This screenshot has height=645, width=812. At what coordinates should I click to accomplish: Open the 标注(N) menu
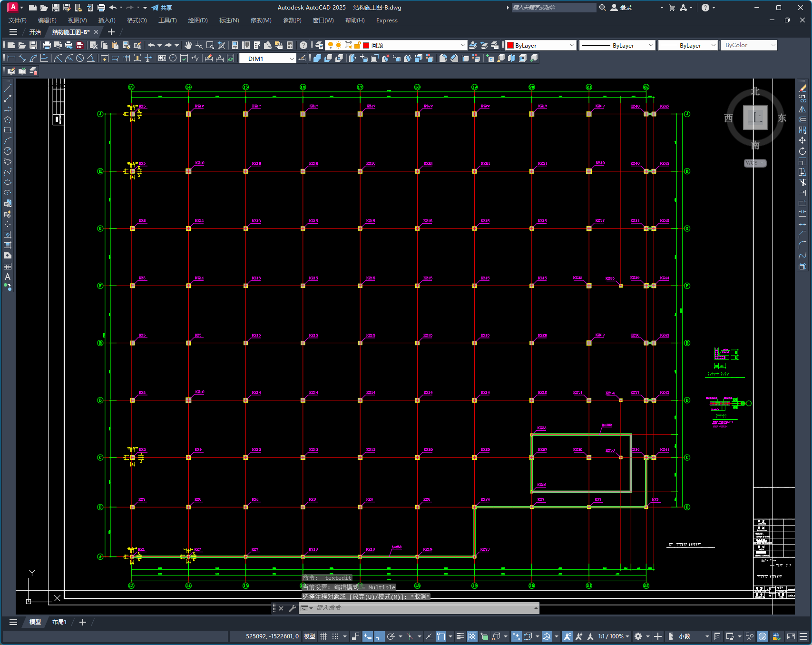click(x=229, y=20)
